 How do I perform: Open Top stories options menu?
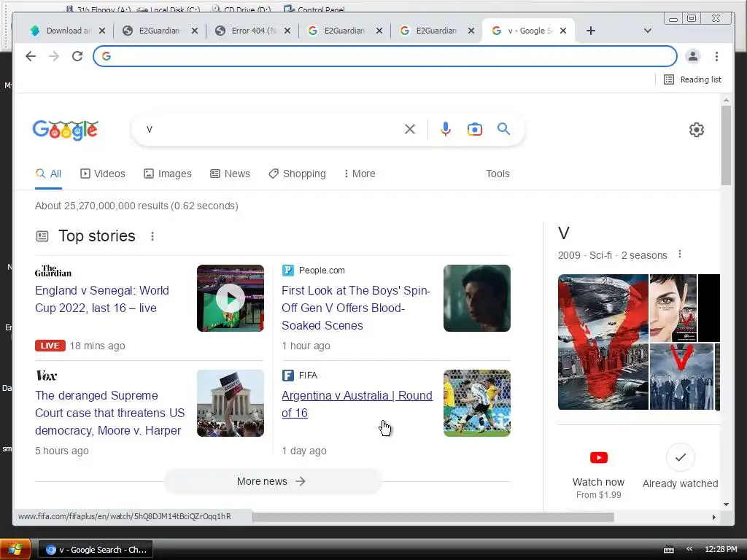tap(152, 236)
